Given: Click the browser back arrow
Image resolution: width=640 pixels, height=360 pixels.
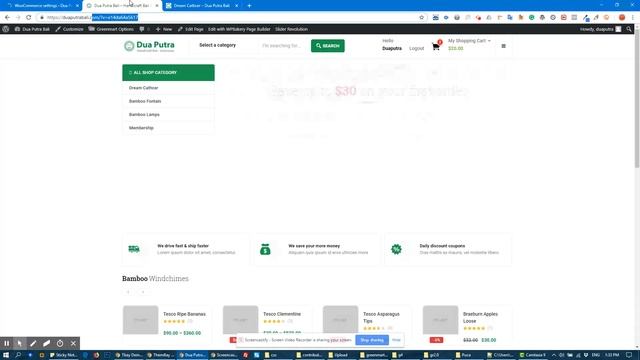Looking at the screenshot, I should (7, 18).
